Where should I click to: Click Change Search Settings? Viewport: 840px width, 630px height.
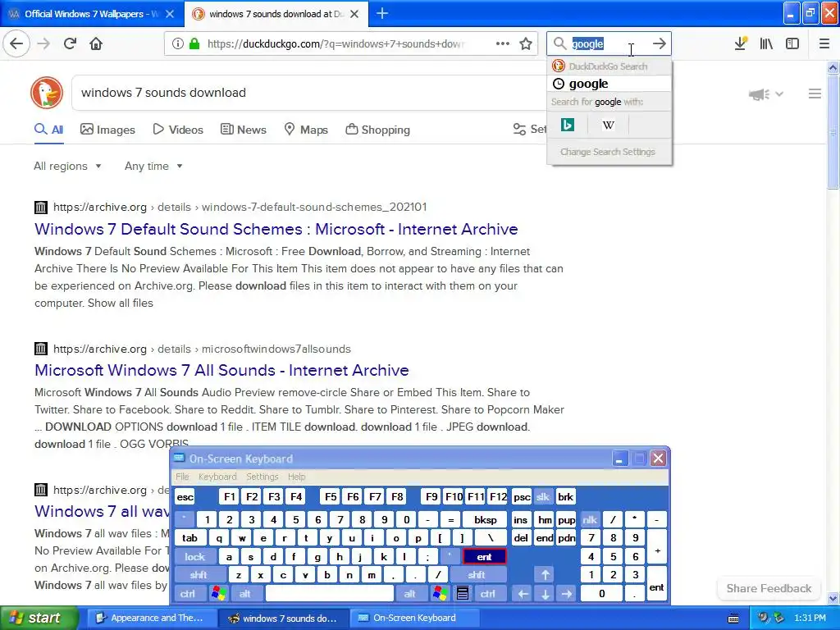pos(608,152)
